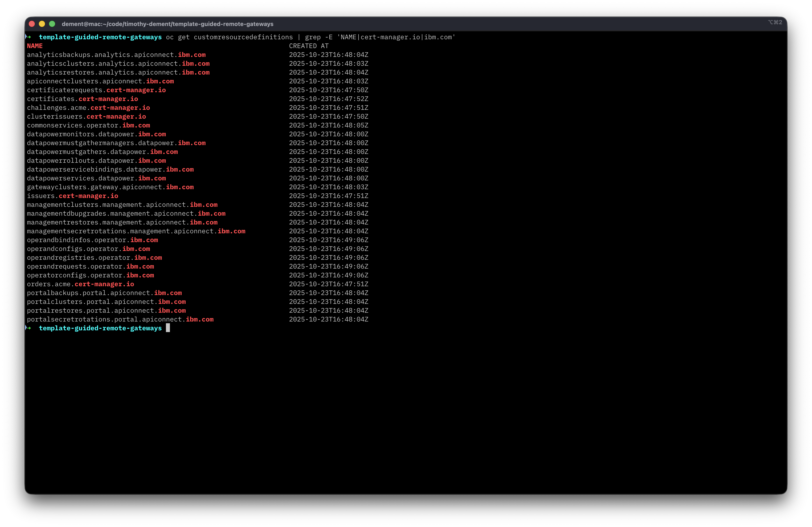Screen dimensions: 812x527
Task: Click the gatewayclusters.gateway.apiconnect.ibm.com entry
Action: tap(110, 187)
